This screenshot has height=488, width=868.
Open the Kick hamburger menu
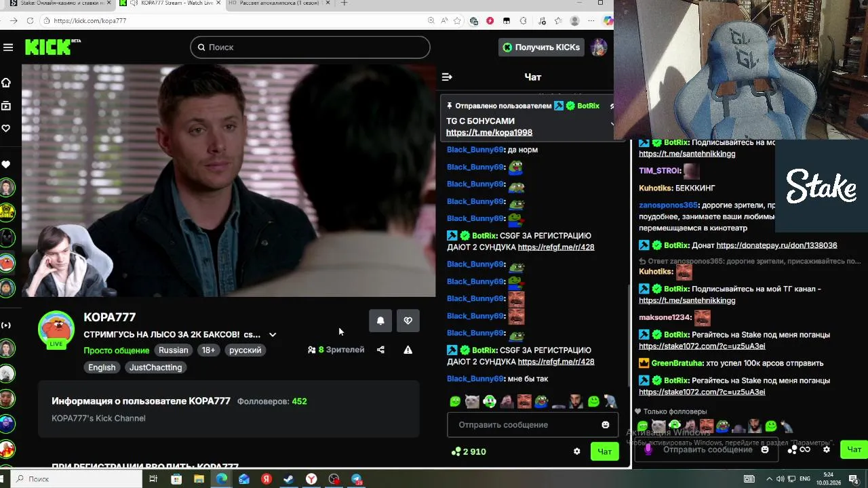(x=8, y=47)
